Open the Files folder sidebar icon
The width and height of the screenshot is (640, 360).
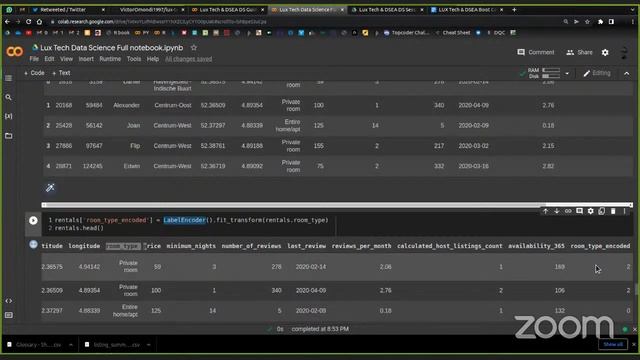click(9, 136)
